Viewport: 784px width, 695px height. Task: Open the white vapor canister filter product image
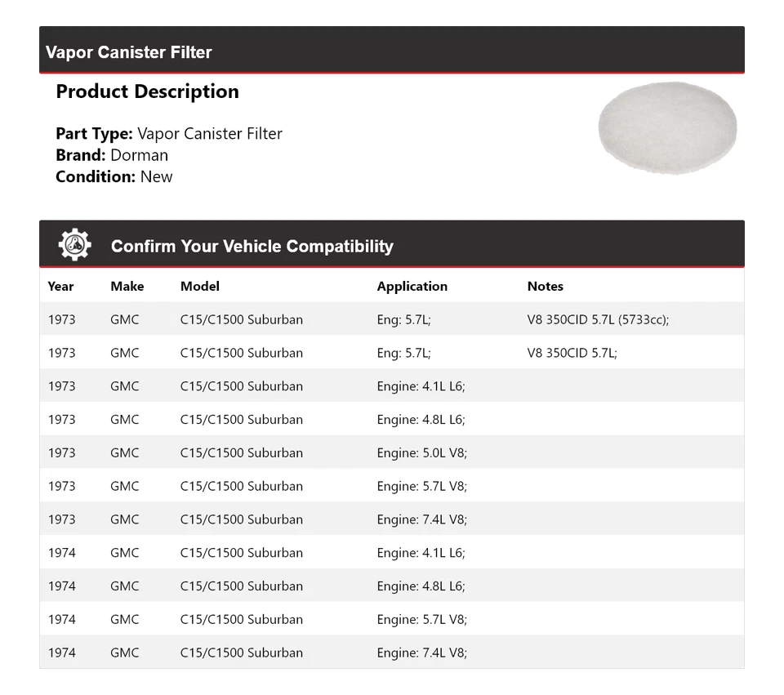click(x=666, y=128)
